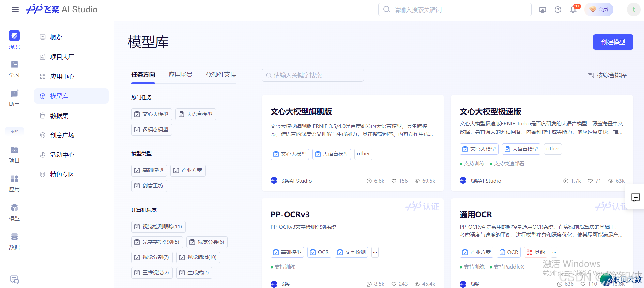
Task: Click the 创建模型 button
Action: coord(613,42)
